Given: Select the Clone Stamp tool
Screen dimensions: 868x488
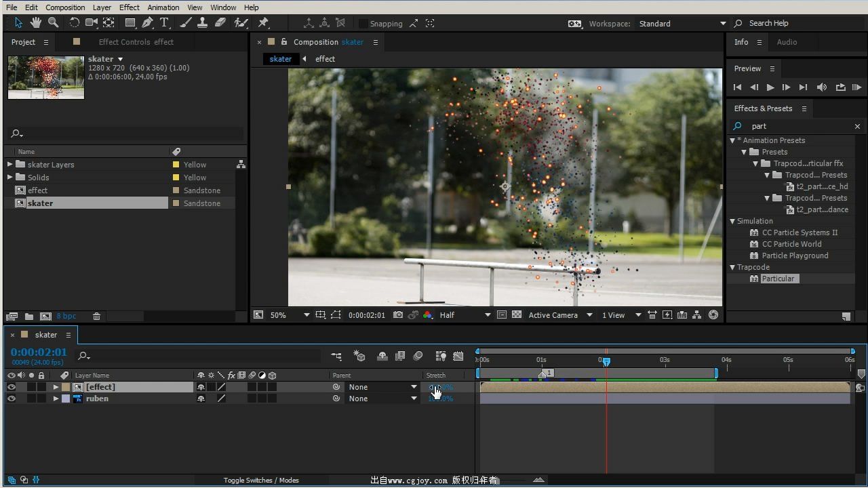Looking at the screenshot, I should (x=202, y=23).
